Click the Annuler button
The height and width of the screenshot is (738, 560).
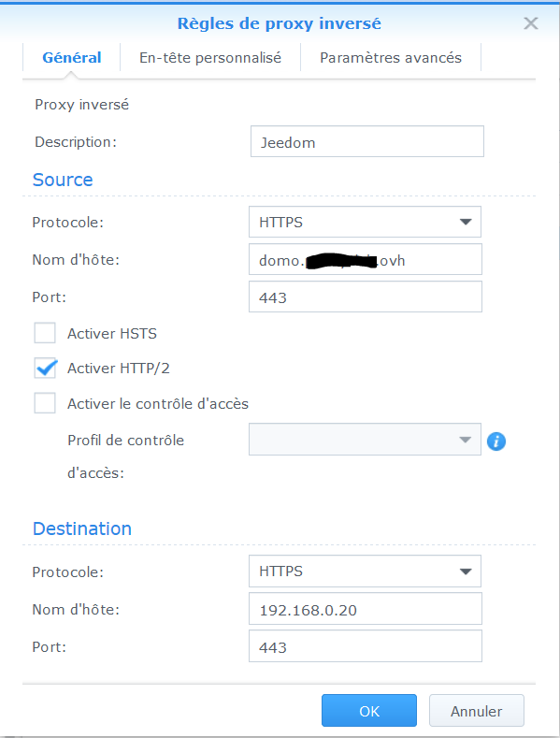pos(476,711)
